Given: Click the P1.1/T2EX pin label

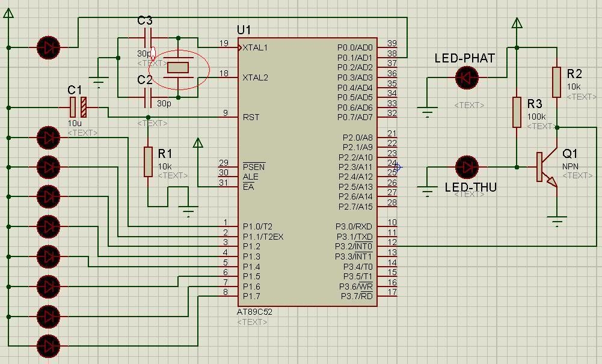Looking at the screenshot, I should tap(263, 237).
